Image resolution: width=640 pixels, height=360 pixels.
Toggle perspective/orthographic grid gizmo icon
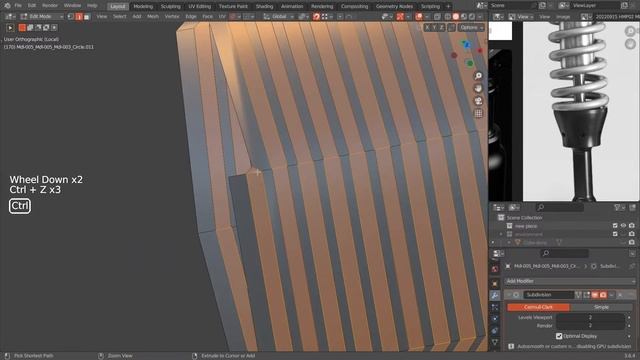pyautogui.click(x=478, y=113)
